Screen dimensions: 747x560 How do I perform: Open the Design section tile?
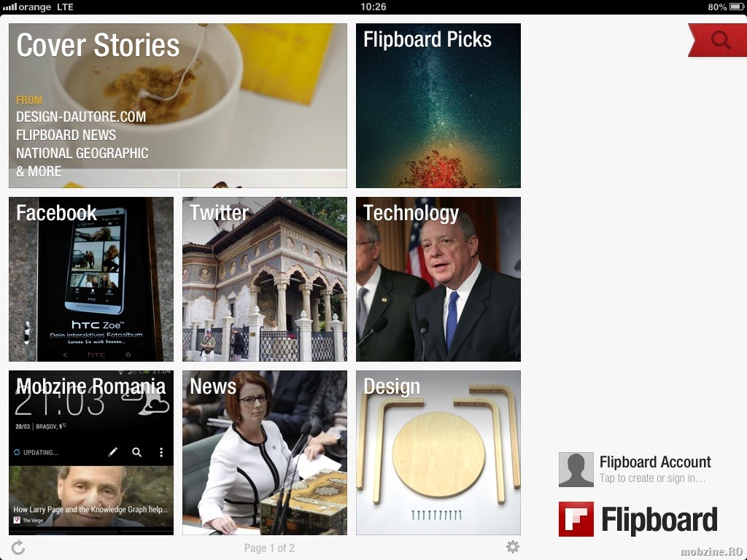point(438,453)
